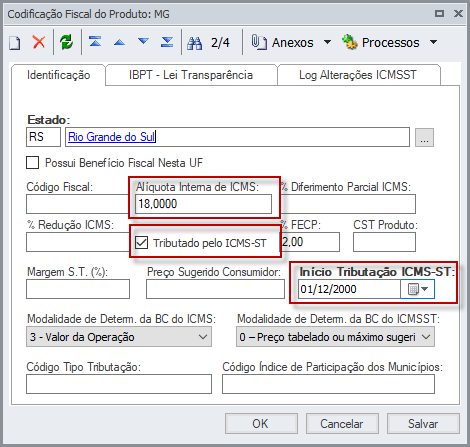Click the Anexos toolbar label
The height and width of the screenshot is (447, 470).
292,43
